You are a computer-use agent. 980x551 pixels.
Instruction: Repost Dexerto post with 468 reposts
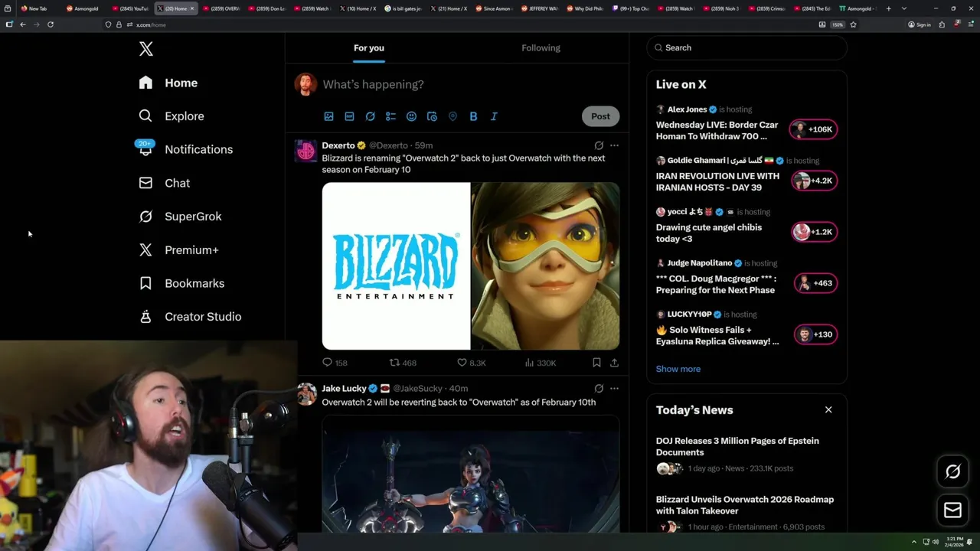pos(403,363)
